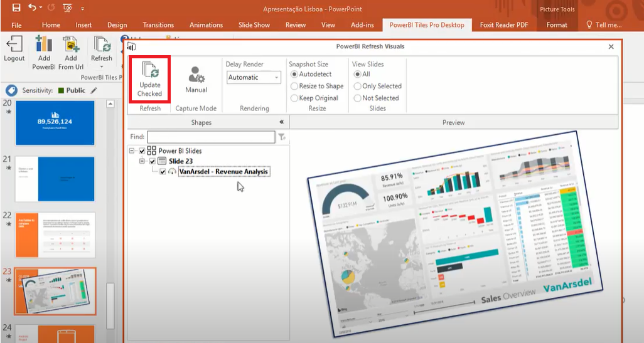Collapse the Slide 23 tree node
644x343 pixels.
pyautogui.click(x=142, y=161)
